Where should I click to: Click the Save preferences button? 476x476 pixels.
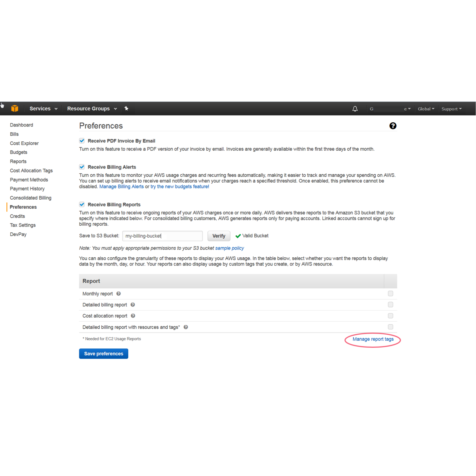[x=103, y=354]
